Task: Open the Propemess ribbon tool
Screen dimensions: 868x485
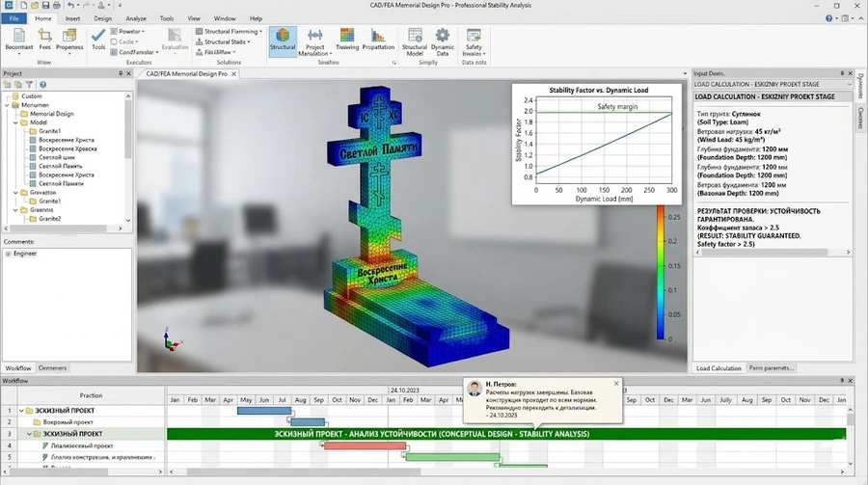Action: coord(69,40)
